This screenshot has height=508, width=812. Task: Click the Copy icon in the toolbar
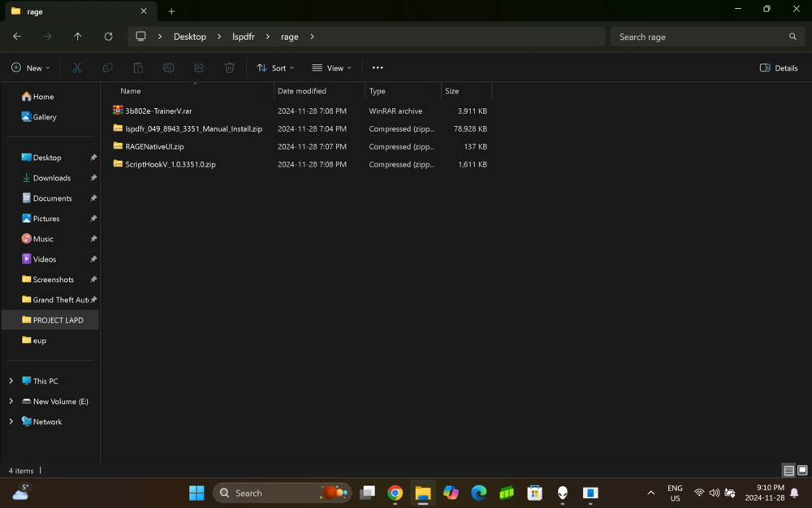(x=107, y=67)
